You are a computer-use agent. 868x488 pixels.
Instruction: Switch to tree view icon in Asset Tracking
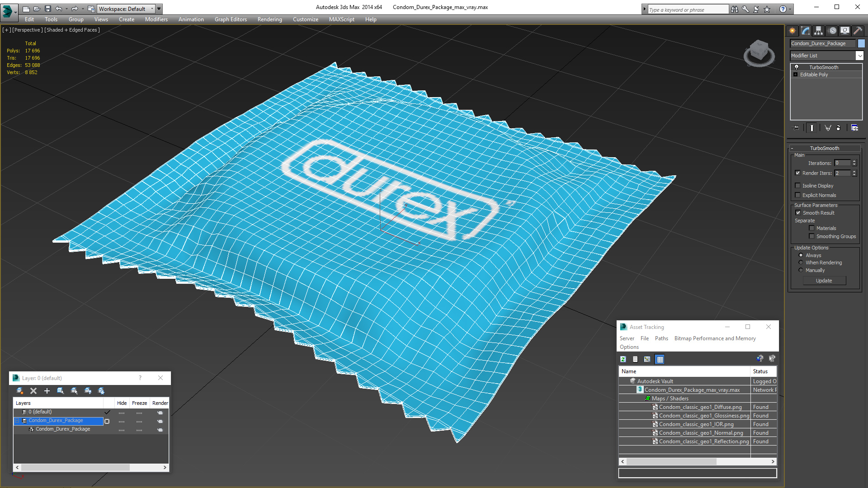(x=647, y=359)
